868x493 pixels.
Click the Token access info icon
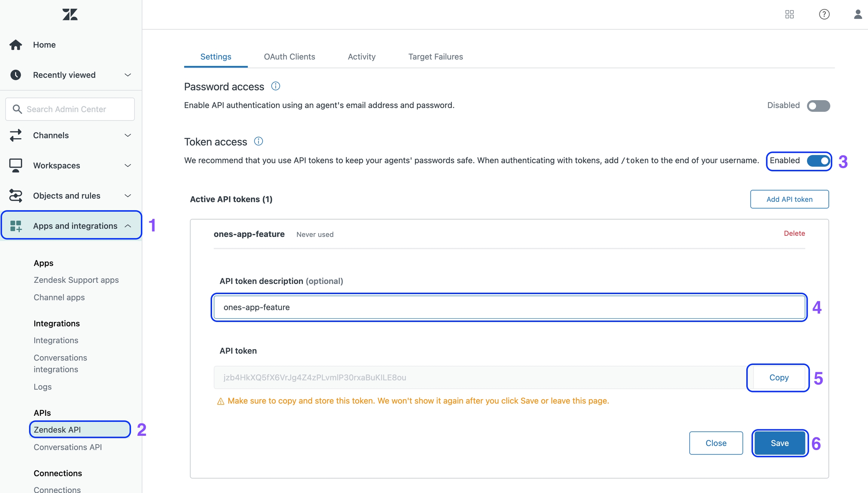coord(258,141)
